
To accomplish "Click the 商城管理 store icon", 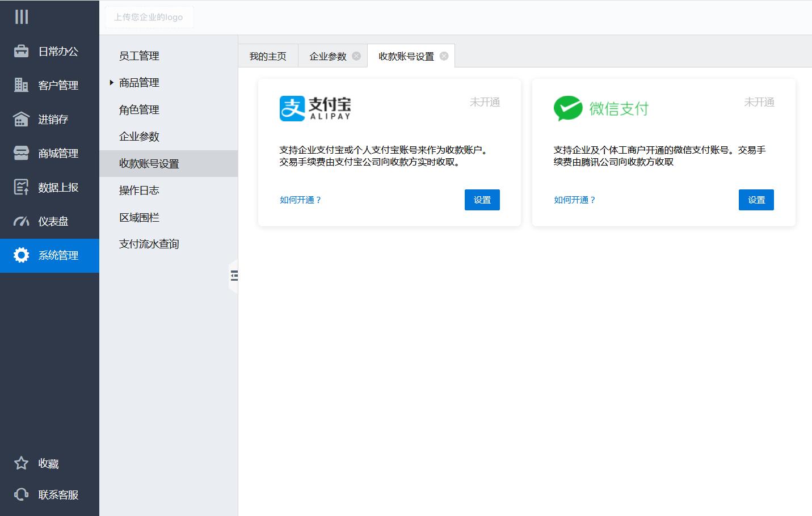I will (22, 153).
